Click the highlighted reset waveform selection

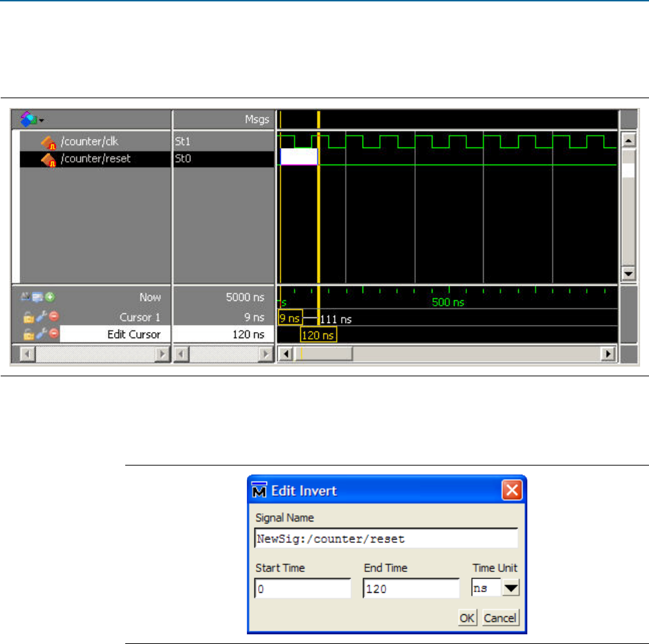point(300,156)
